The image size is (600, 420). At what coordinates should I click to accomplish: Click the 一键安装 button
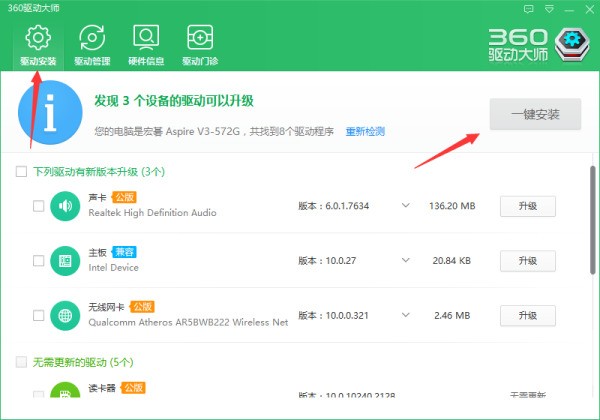coord(535,114)
